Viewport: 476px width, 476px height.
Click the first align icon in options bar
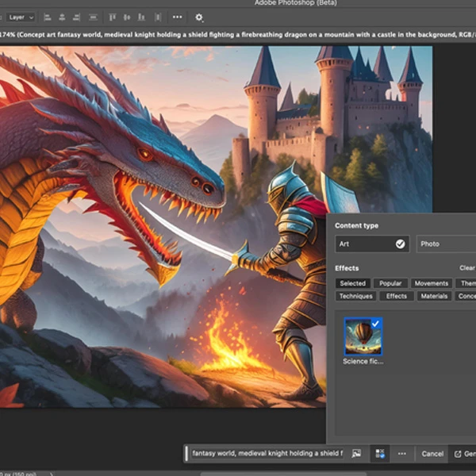click(x=46, y=17)
